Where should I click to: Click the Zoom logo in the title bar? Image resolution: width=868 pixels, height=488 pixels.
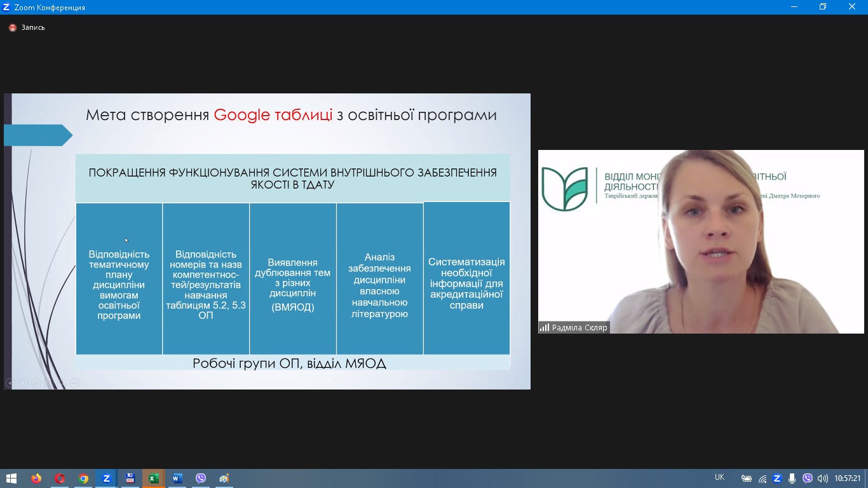click(6, 7)
